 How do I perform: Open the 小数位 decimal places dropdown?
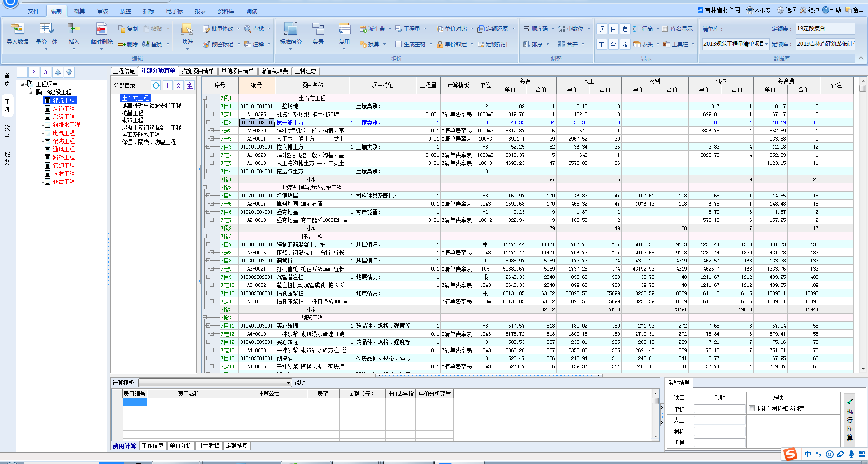point(588,28)
